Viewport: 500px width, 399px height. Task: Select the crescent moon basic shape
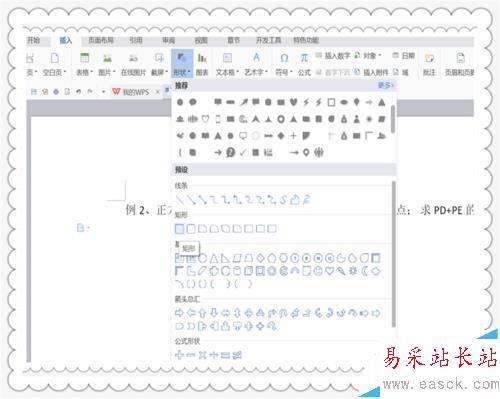[x=364, y=271]
